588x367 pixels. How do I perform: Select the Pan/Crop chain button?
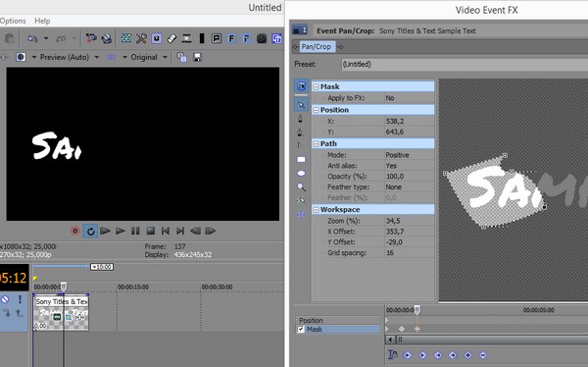coord(317,46)
